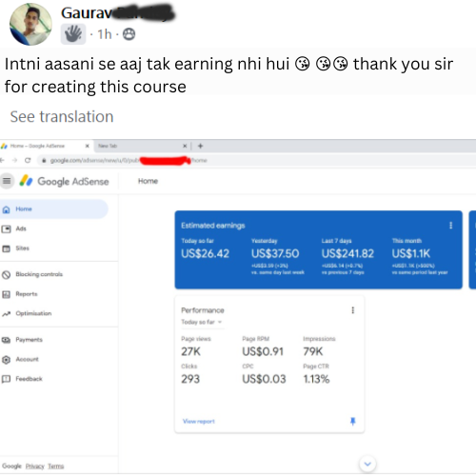Click View report in Performance card

pos(199,422)
